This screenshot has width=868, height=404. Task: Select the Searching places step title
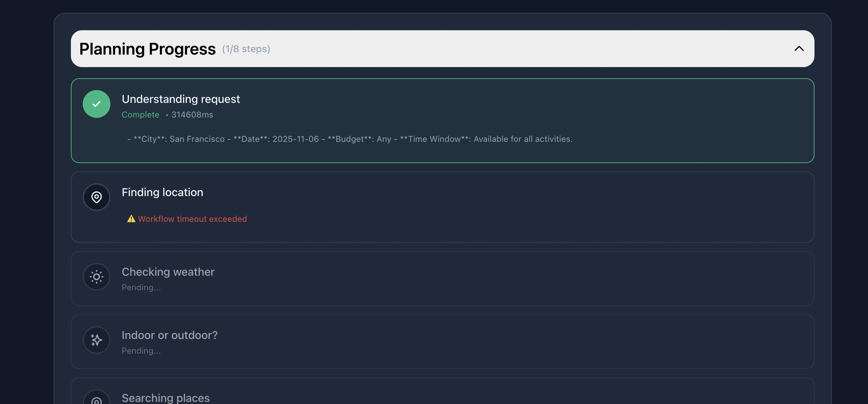tap(165, 398)
